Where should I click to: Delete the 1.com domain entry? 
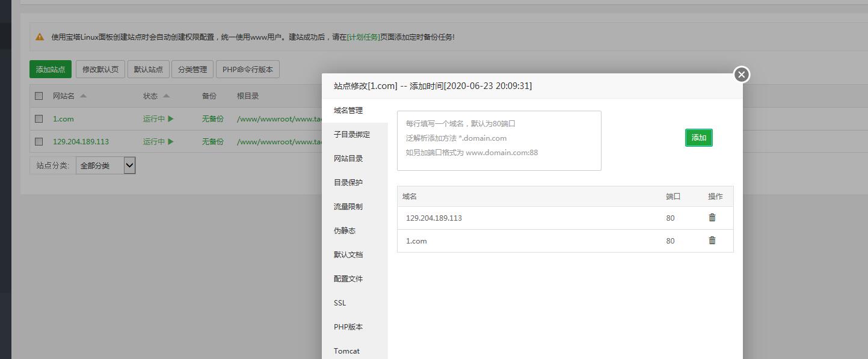point(712,241)
